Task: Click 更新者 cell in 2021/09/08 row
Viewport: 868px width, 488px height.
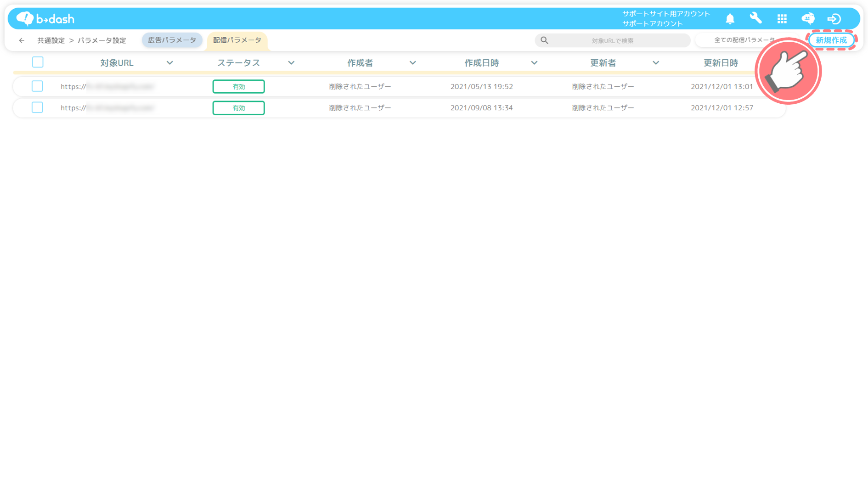Action: click(603, 108)
